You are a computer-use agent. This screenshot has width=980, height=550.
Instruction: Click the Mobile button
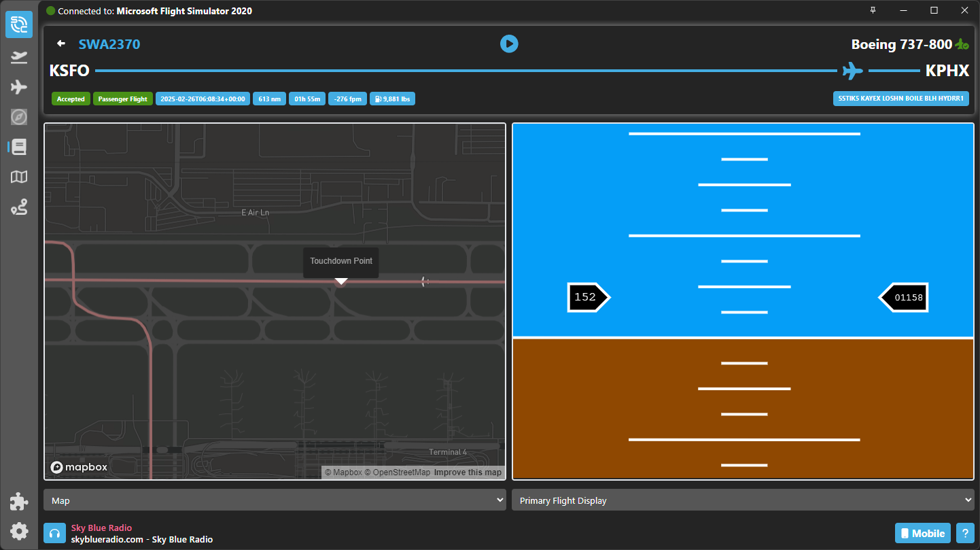[922, 533]
